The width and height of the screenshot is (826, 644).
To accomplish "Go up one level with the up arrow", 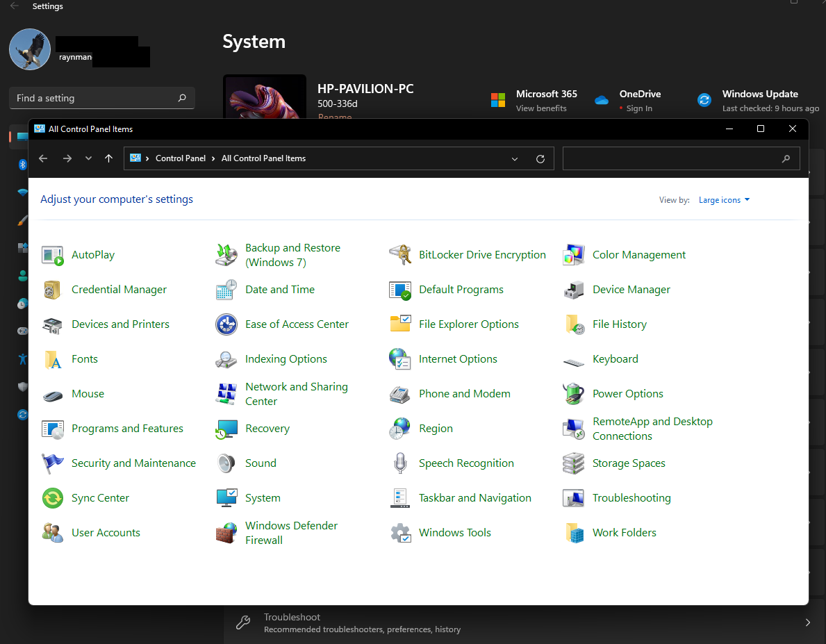I will 108,158.
